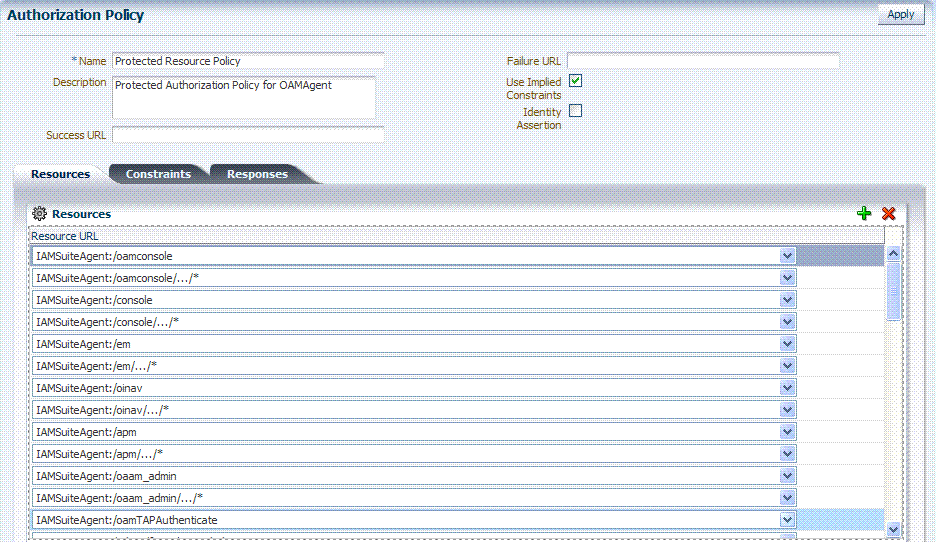The height and width of the screenshot is (542, 936).
Task: Select the IAMSuiteAgent:/apm row text
Action: click(x=86, y=432)
